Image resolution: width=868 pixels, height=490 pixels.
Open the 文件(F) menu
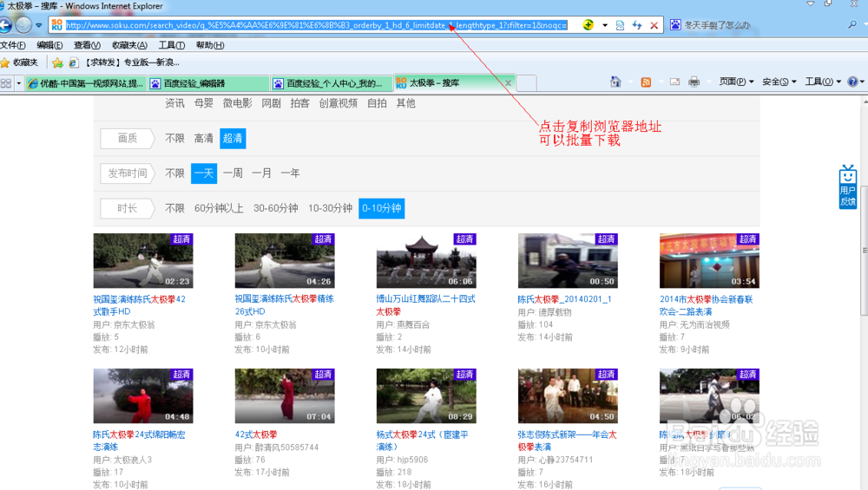click(x=13, y=45)
